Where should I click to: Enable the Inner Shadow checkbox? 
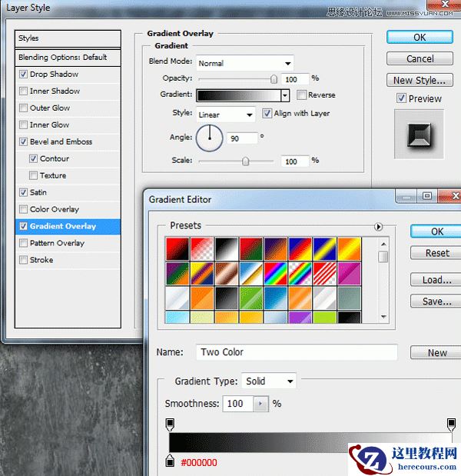click(x=23, y=91)
